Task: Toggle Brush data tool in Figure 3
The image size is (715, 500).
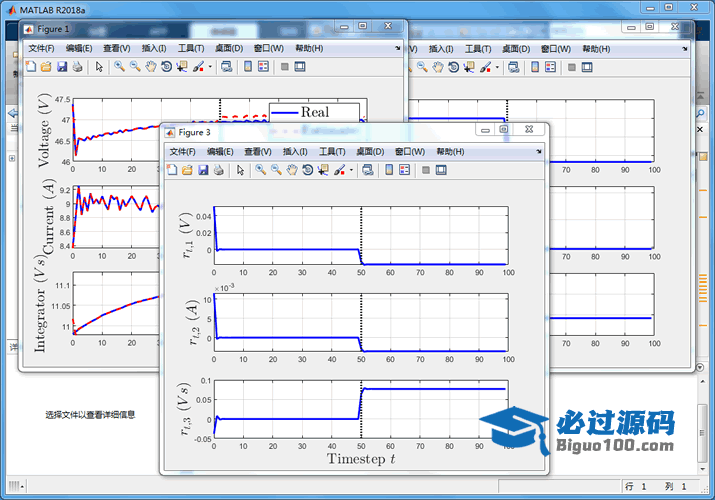Action: tap(340, 170)
